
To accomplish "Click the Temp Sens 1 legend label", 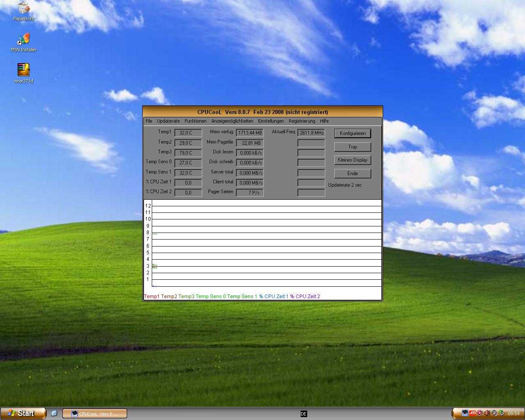I will pos(242,297).
